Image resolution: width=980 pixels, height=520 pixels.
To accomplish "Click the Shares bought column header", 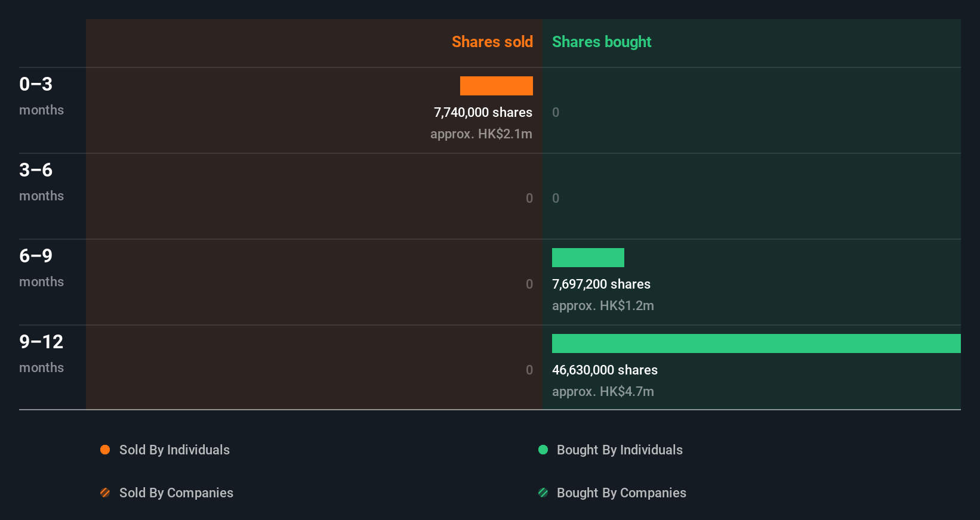I will pyautogui.click(x=602, y=42).
